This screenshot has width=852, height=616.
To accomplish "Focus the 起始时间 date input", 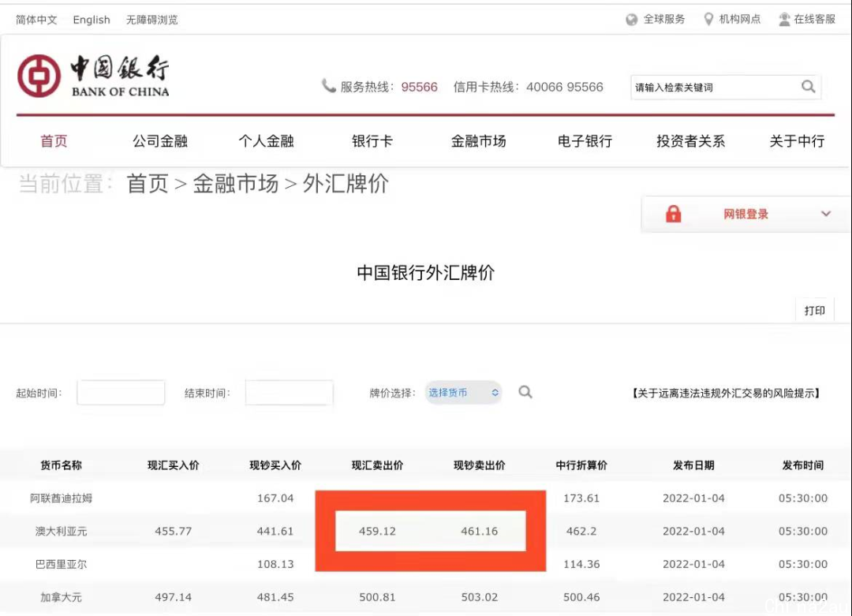I will coord(121,392).
